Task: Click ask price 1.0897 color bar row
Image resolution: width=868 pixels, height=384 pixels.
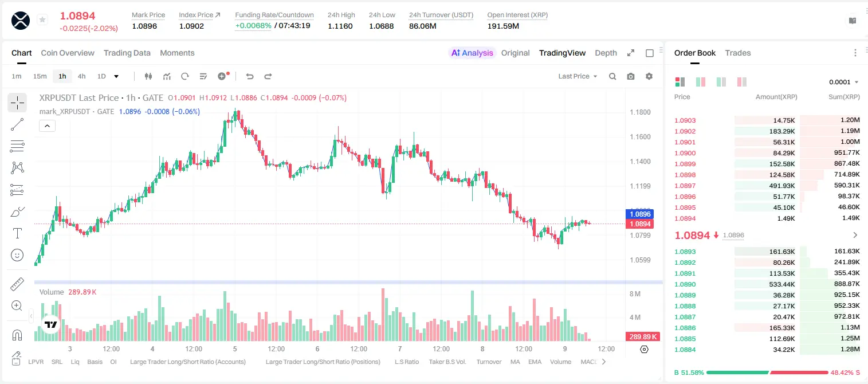Action: (767, 186)
